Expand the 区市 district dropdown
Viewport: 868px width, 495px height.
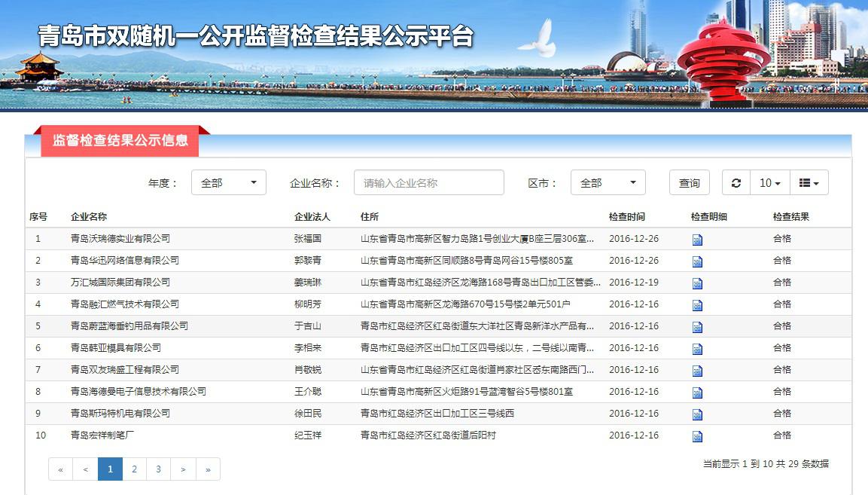[x=608, y=183]
